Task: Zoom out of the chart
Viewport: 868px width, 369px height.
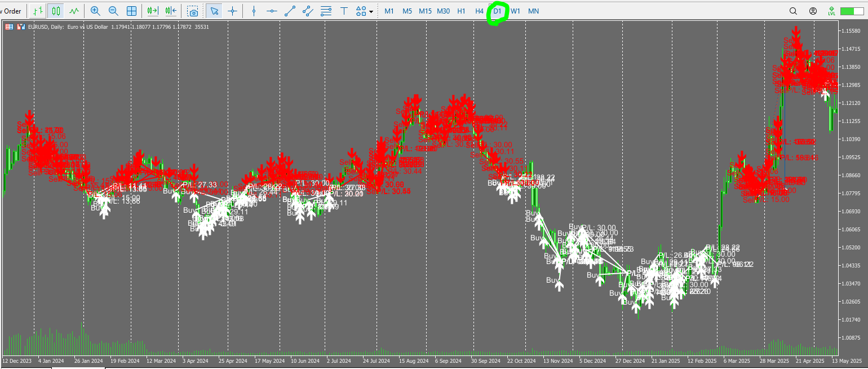Action: 113,11
